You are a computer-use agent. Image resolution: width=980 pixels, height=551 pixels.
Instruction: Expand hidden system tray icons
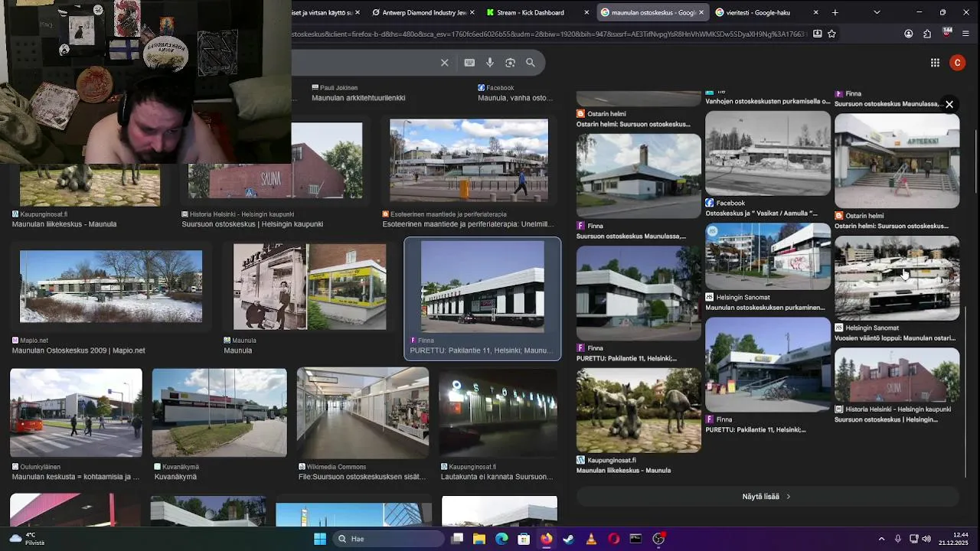click(x=881, y=539)
